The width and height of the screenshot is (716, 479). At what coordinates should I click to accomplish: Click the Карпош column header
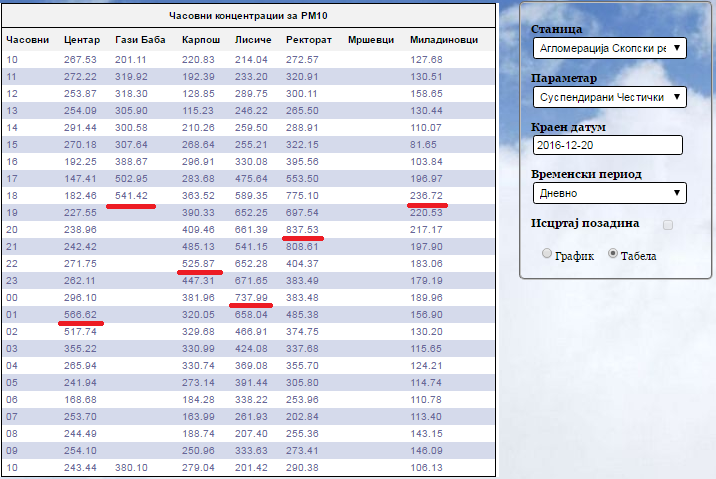click(201, 40)
